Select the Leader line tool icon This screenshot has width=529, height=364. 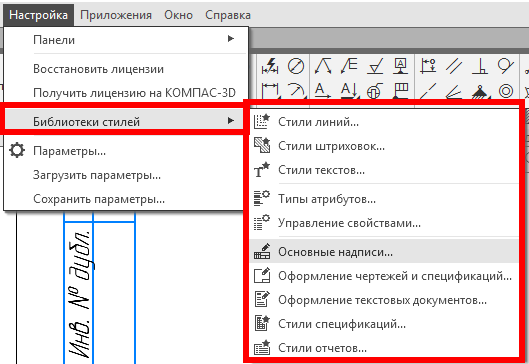pos(323,65)
